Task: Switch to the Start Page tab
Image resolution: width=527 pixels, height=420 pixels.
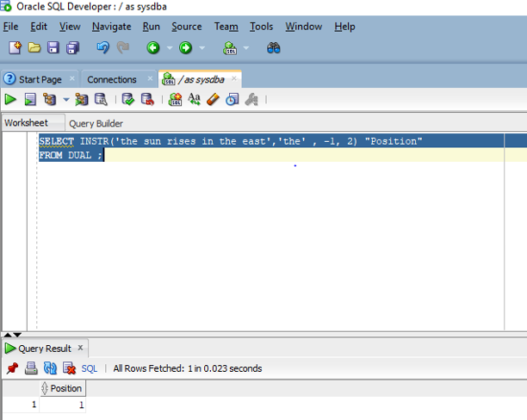Action: click(40, 80)
